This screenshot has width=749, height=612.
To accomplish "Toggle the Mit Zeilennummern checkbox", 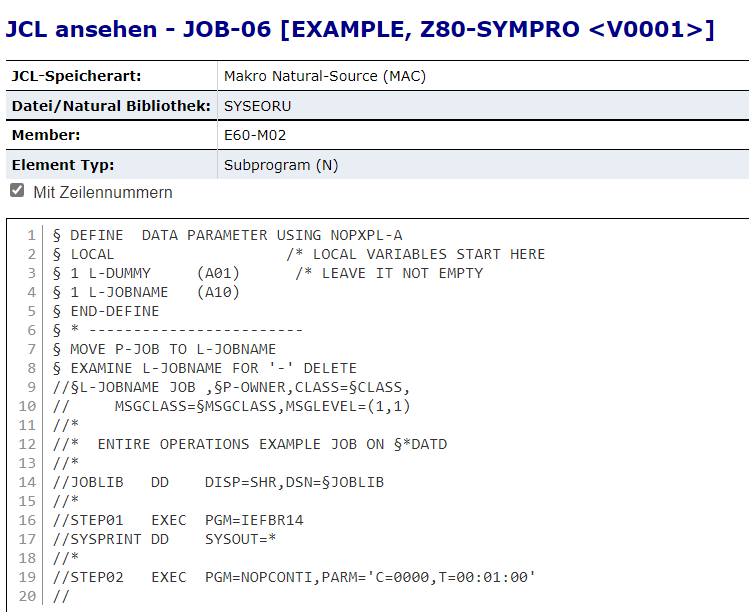I will coord(17,190).
